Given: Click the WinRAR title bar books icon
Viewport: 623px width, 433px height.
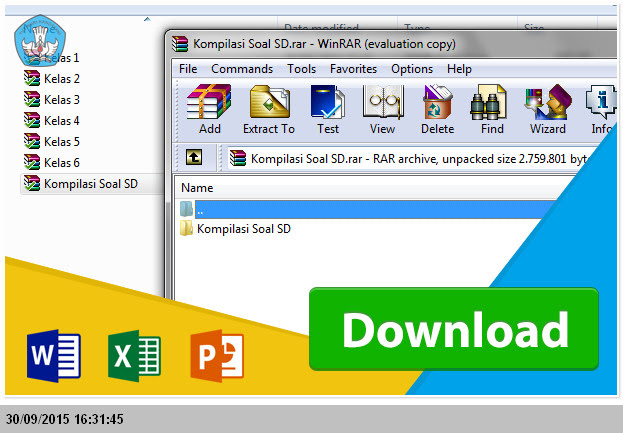Looking at the screenshot, I should (x=180, y=44).
